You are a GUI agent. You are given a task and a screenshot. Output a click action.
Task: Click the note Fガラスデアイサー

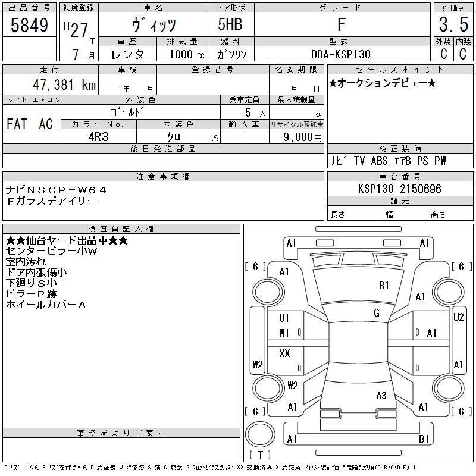pos(52,201)
